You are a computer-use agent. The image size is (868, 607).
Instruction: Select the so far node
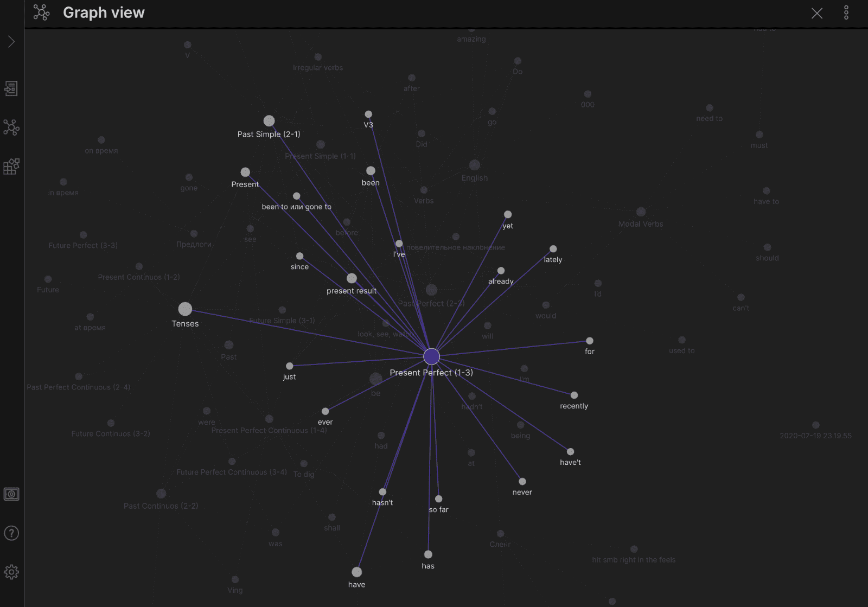(439, 499)
